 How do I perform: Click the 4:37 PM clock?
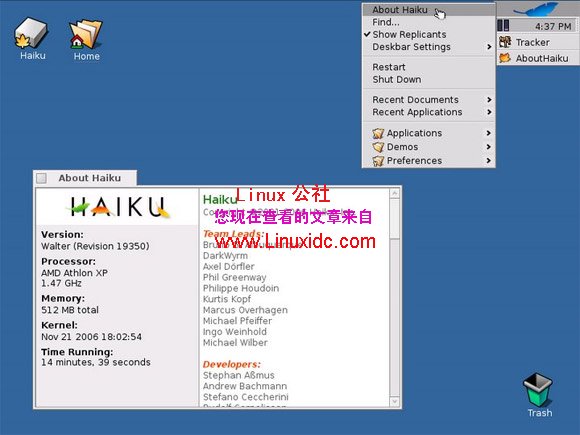[x=553, y=26]
